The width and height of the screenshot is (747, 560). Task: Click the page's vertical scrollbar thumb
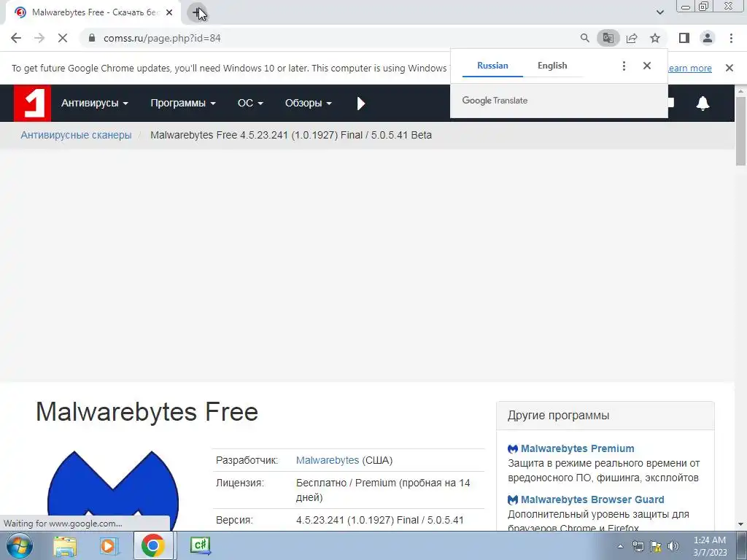740,131
